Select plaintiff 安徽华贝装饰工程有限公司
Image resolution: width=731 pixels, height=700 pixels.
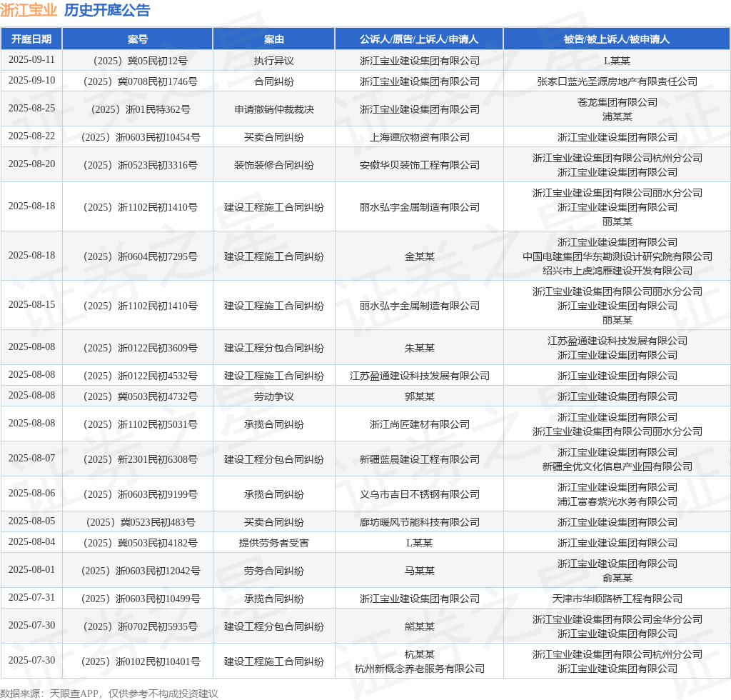420,165
